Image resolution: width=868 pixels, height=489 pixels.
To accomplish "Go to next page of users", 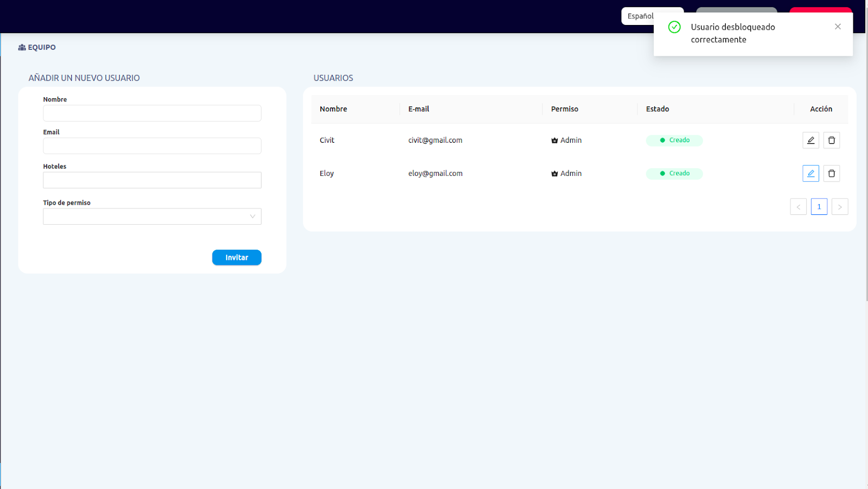I will pyautogui.click(x=840, y=207).
